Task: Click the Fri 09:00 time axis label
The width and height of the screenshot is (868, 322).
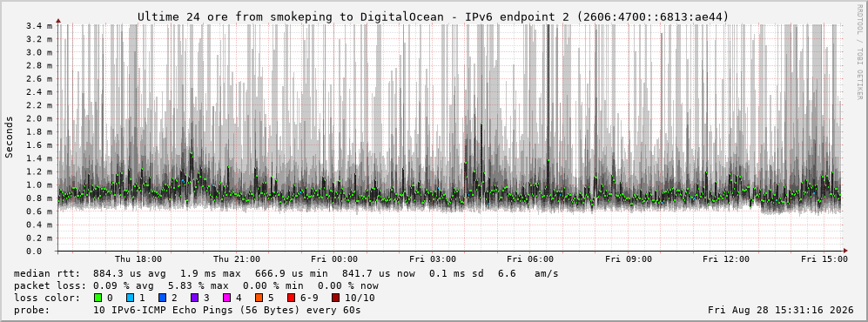Action: point(629,259)
